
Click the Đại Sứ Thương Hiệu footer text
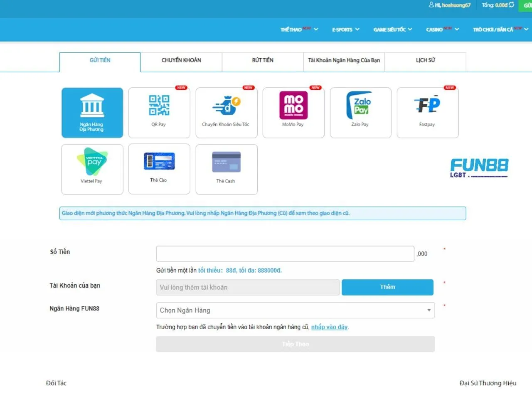[488, 383]
